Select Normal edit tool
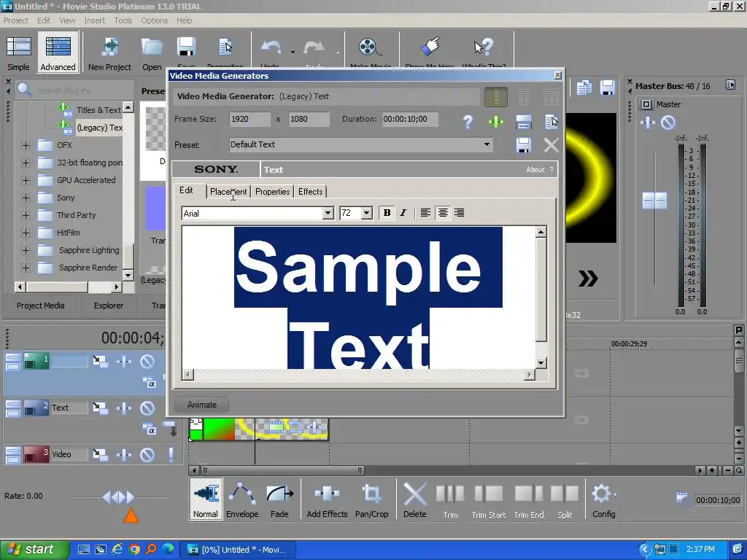Image resolution: width=747 pixels, height=560 pixels. click(206, 499)
